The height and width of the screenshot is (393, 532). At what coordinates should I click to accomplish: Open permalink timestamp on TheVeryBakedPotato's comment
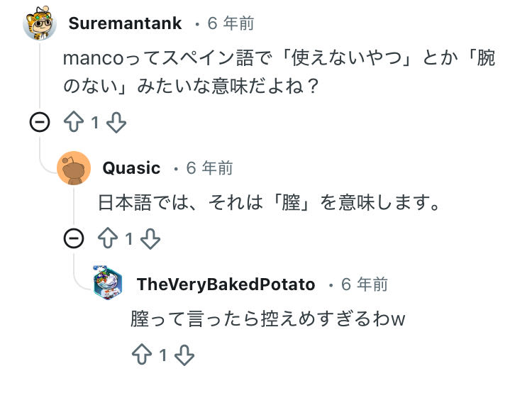(365, 284)
